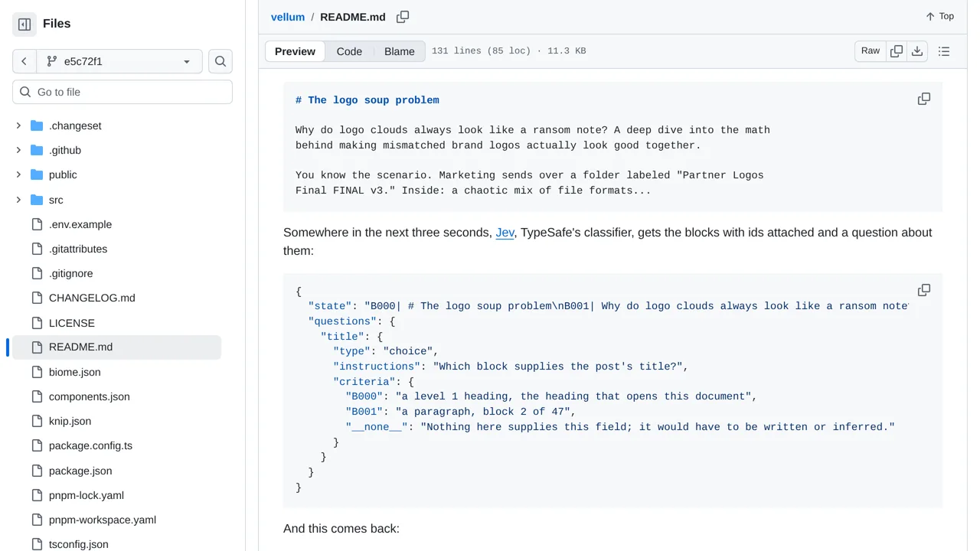The width and height of the screenshot is (980, 551).
Task: Expand the src folder chevron
Action: pyautogui.click(x=18, y=200)
